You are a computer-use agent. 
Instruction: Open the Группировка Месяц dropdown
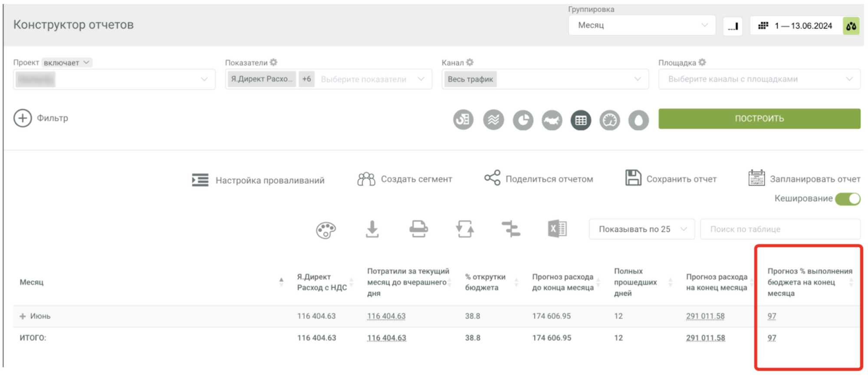pyautogui.click(x=641, y=26)
